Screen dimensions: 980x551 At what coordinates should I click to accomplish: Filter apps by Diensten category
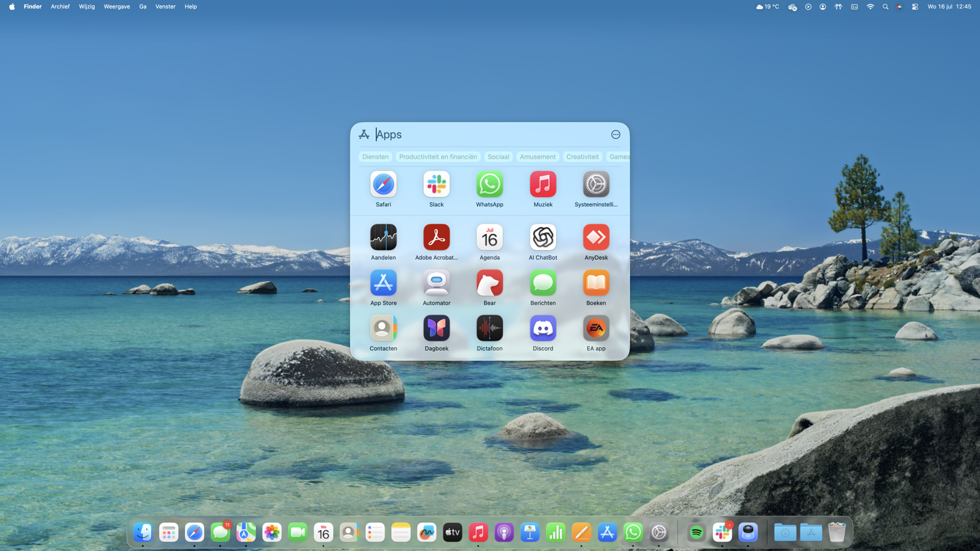pyautogui.click(x=375, y=157)
